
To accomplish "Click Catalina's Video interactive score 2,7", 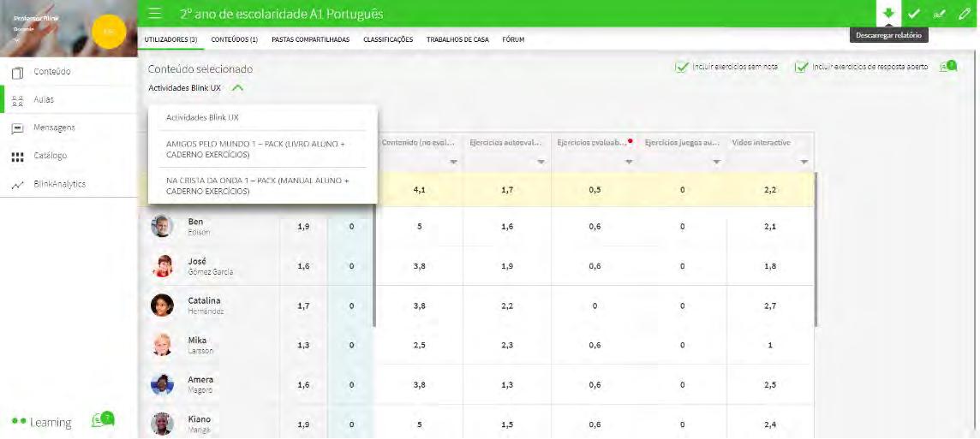I will pos(770,306).
